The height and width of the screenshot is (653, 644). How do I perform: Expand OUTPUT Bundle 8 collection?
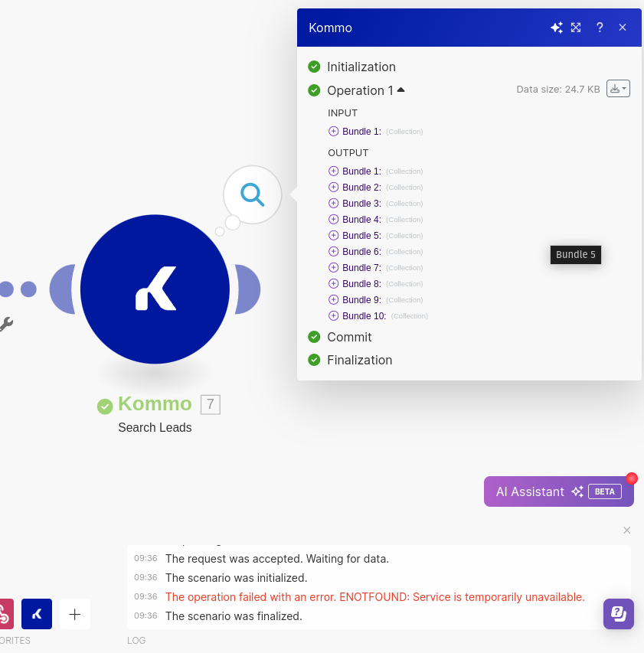(334, 283)
